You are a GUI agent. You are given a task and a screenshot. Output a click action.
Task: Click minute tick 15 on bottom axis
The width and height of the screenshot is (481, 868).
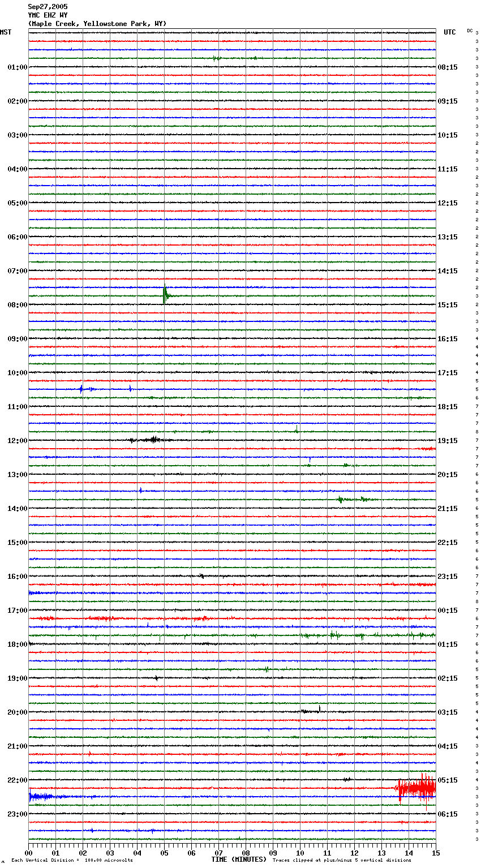(x=436, y=853)
